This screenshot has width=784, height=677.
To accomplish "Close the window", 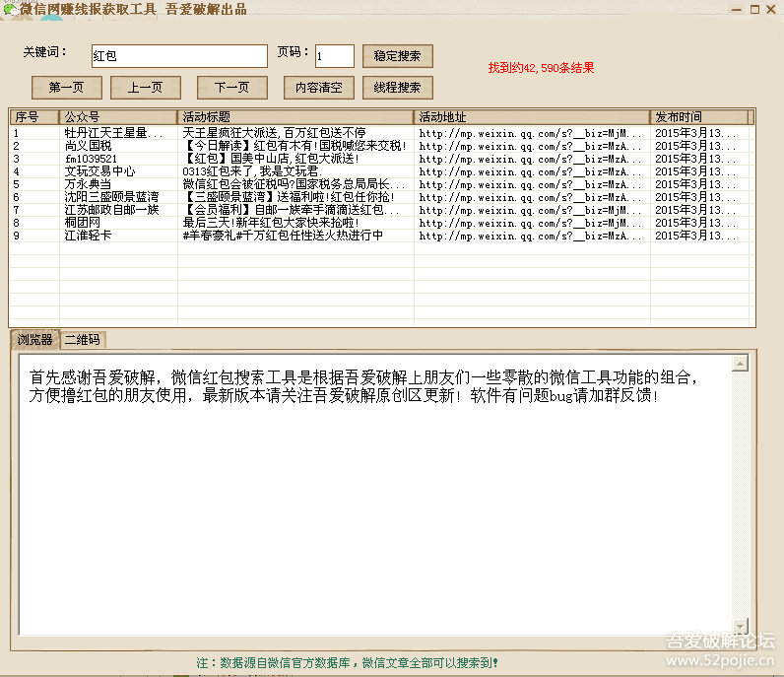I will 771,10.
